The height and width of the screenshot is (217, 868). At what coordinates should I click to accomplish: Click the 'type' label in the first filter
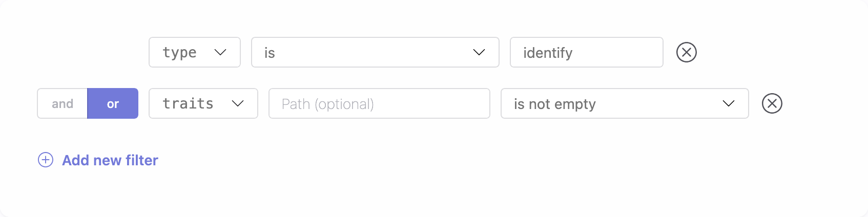click(179, 52)
